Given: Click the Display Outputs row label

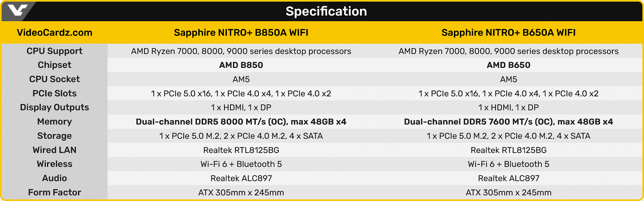Looking at the screenshot, I should pyautogui.click(x=54, y=107).
